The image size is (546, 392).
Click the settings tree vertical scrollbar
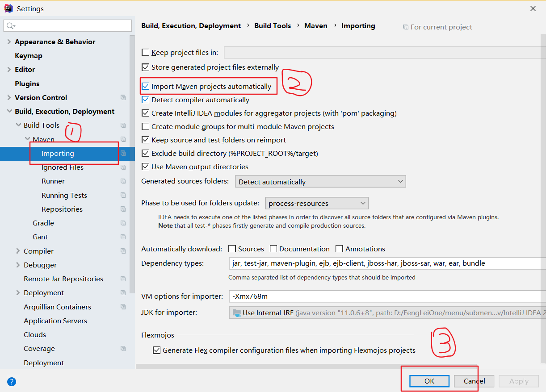click(132, 165)
